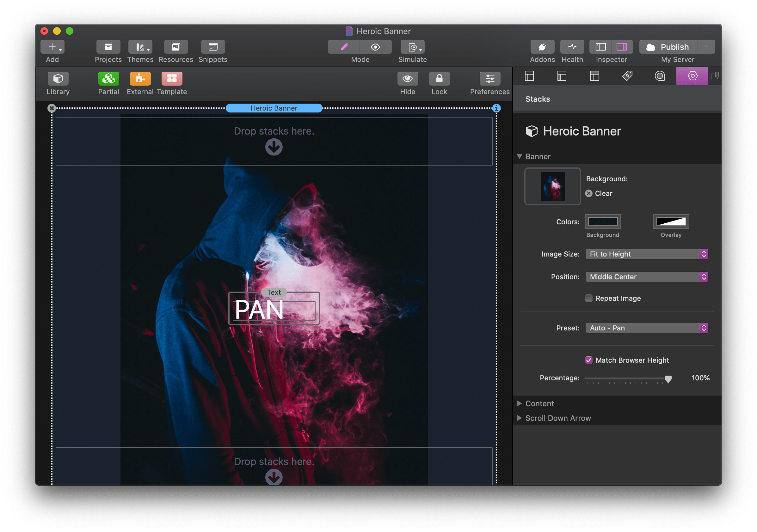Toggle the Match Browser Height checkbox
757x532 pixels.
(588, 359)
